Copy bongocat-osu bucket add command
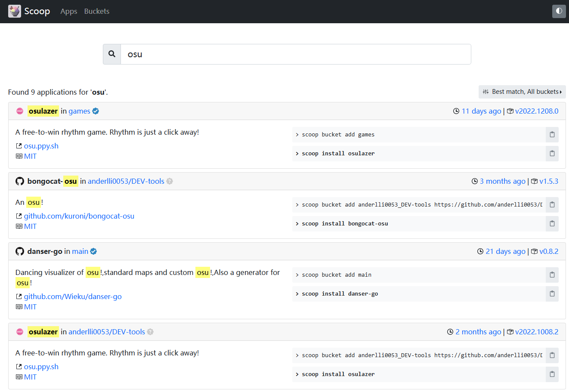 pyautogui.click(x=552, y=205)
